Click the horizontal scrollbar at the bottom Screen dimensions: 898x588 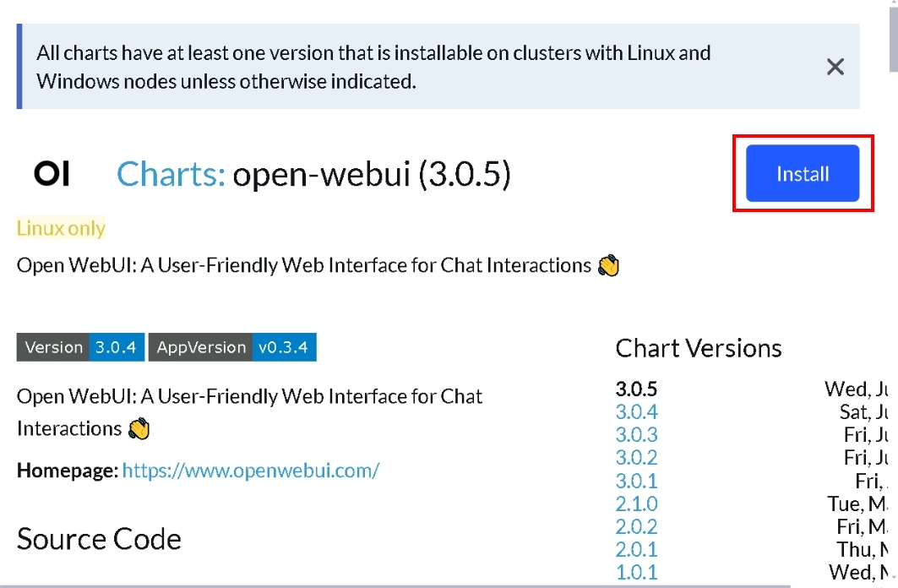(395, 585)
